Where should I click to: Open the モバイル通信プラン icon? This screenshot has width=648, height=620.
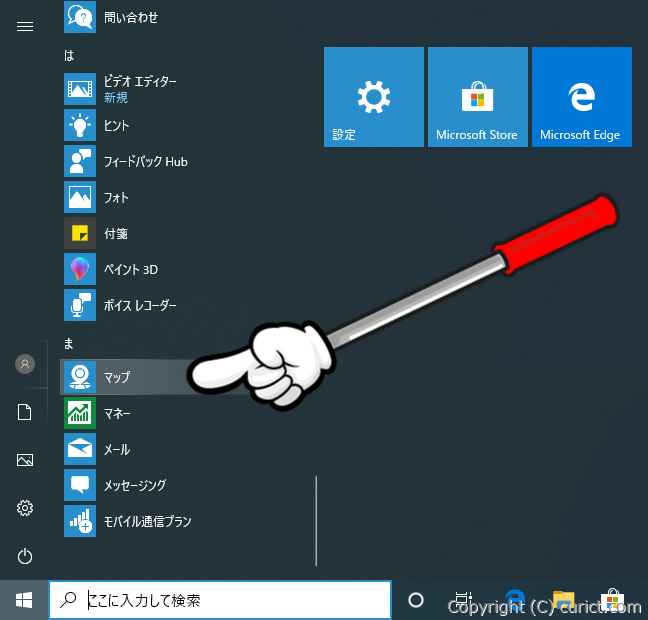point(80,521)
